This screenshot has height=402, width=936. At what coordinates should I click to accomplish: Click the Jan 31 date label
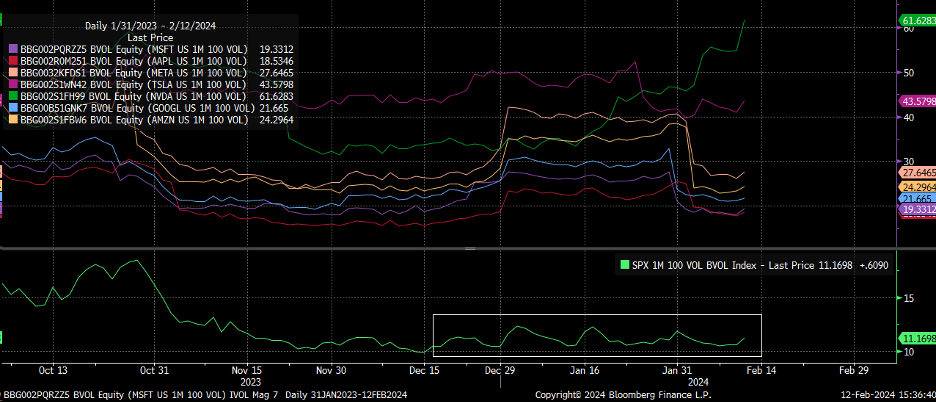(x=677, y=370)
